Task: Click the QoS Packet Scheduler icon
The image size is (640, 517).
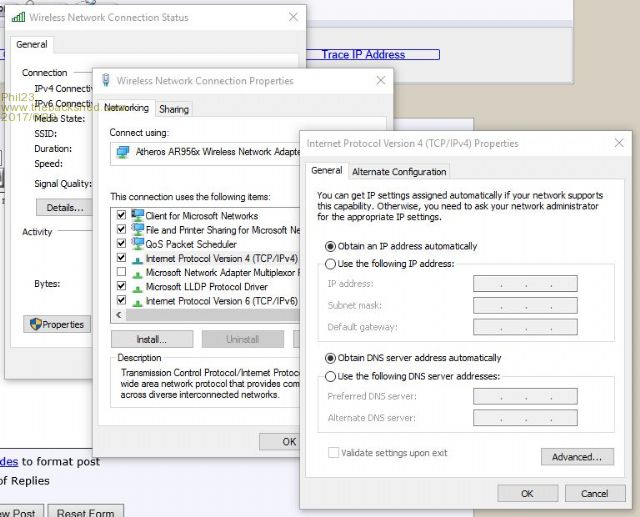Action: click(137, 244)
